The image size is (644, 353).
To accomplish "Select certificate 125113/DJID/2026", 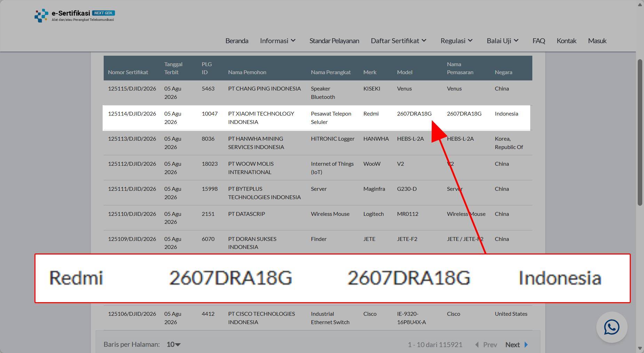I will (x=132, y=139).
